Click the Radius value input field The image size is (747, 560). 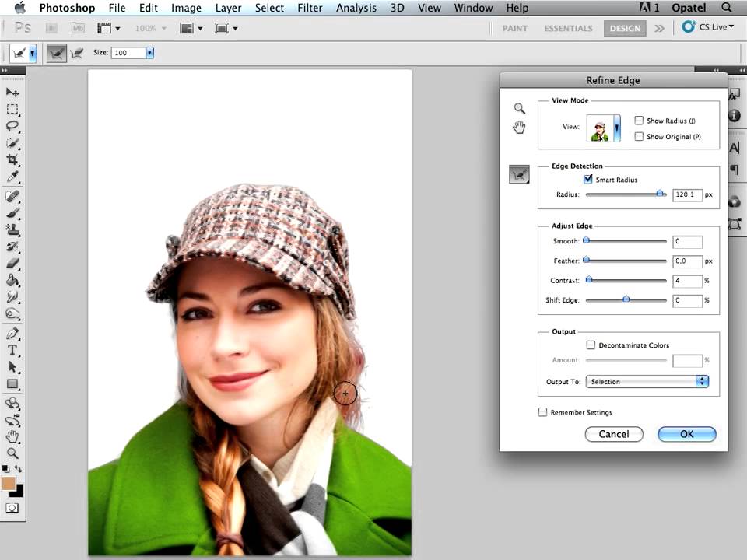[687, 195]
